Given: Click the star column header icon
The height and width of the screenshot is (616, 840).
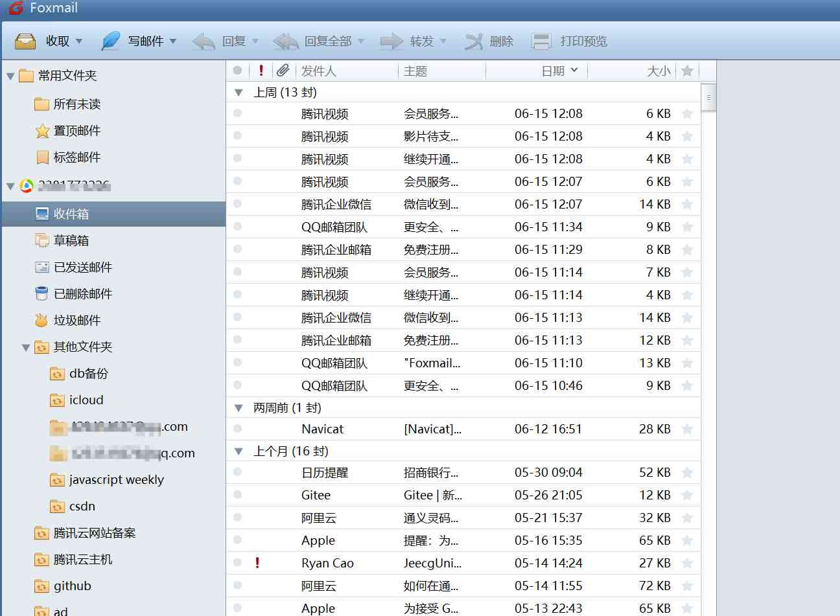Looking at the screenshot, I should (688, 71).
